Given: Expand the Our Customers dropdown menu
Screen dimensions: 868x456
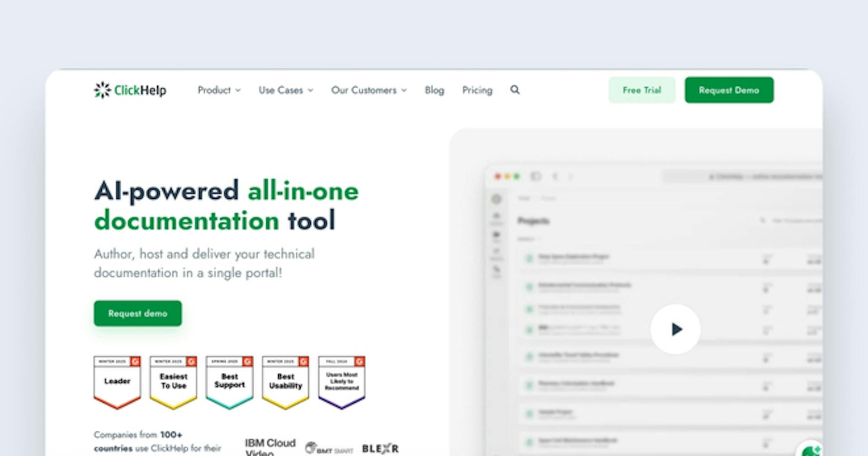Looking at the screenshot, I should [x=369, y=90].
